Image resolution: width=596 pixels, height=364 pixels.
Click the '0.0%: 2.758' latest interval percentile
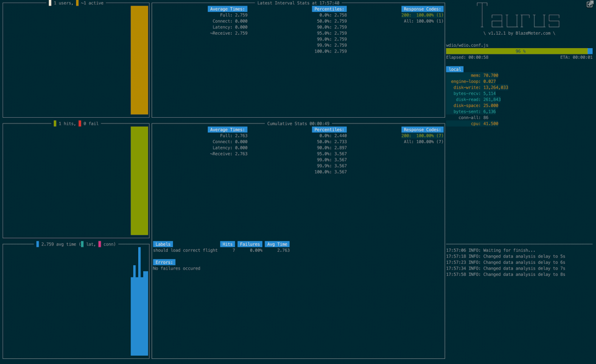[333, 15]
